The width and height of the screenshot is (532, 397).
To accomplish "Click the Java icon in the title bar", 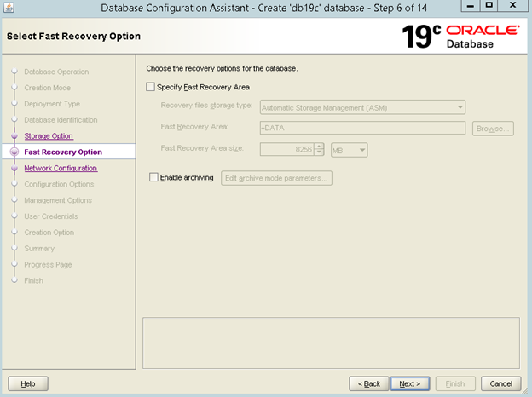I will pyautogui.click(x=9, y=8).
